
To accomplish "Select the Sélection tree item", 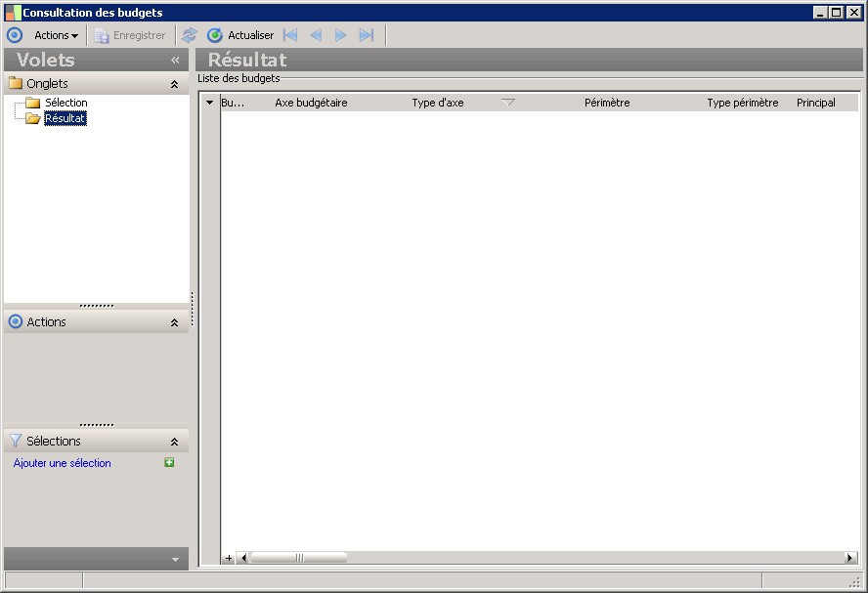I will pos(65,103).
